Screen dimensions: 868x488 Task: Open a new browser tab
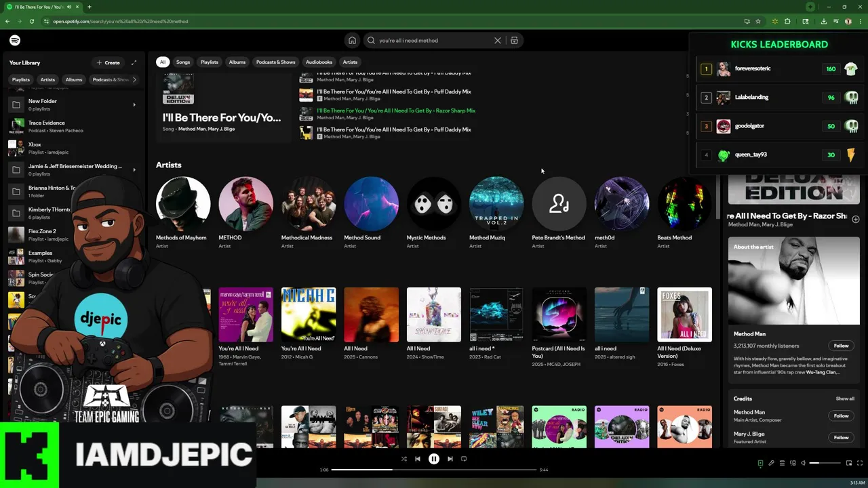pos(89,7)
